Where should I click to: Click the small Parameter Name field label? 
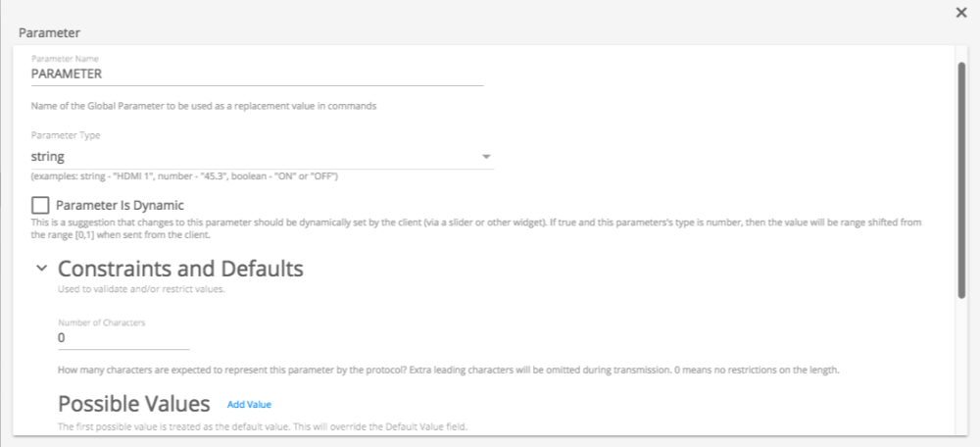coord(65,59)
